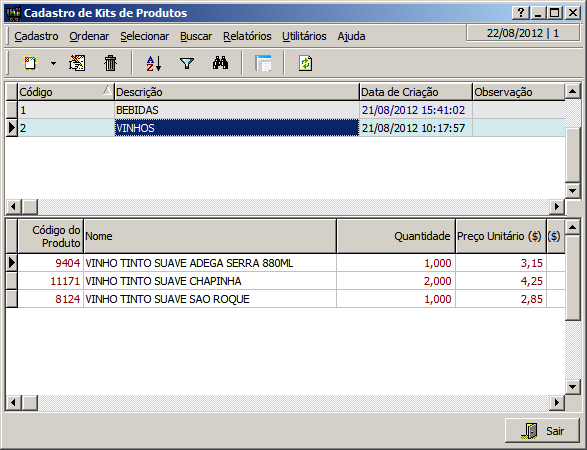Viewport: 587px width, 450px height.
Task: Open the Relatórios menu
Action: coord(247,36)
